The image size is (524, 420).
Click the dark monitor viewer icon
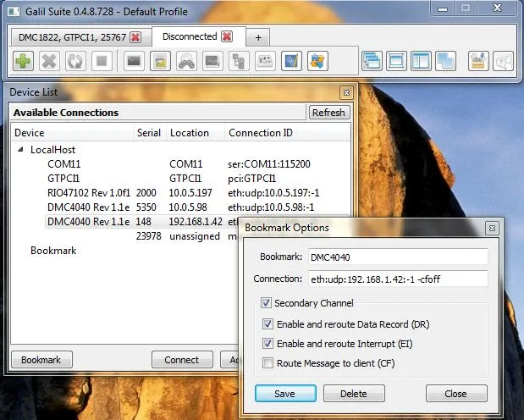[x=212, y=61]
